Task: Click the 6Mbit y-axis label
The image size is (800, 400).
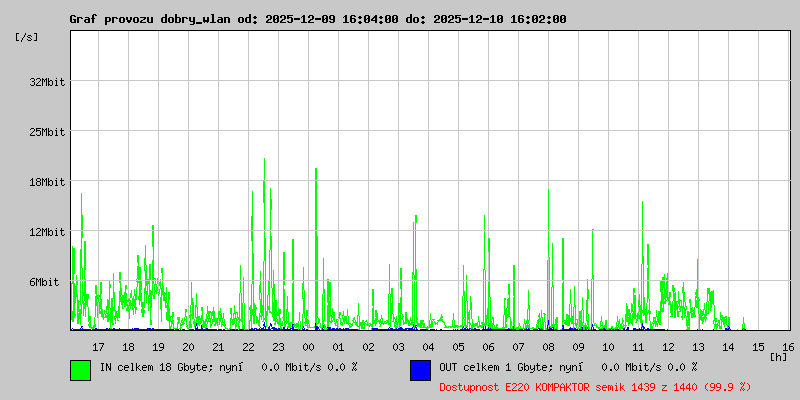Action: click(44, 282)
